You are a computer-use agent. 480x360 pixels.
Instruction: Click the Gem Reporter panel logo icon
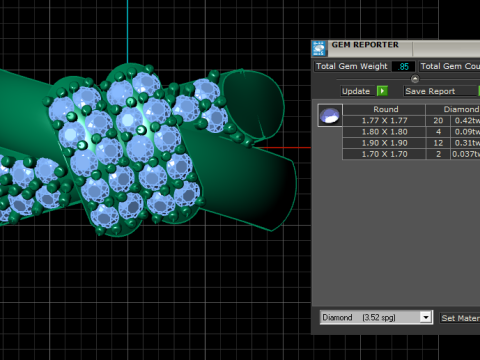(319, 49)
